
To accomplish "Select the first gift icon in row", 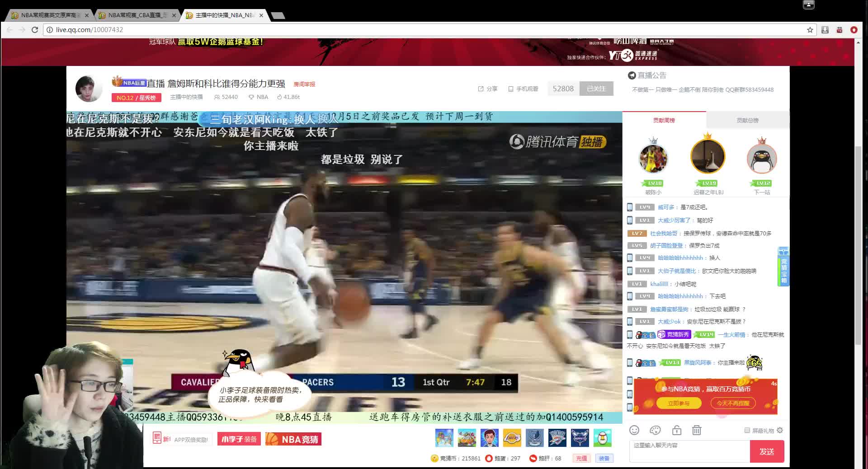I will coord(444,438).
